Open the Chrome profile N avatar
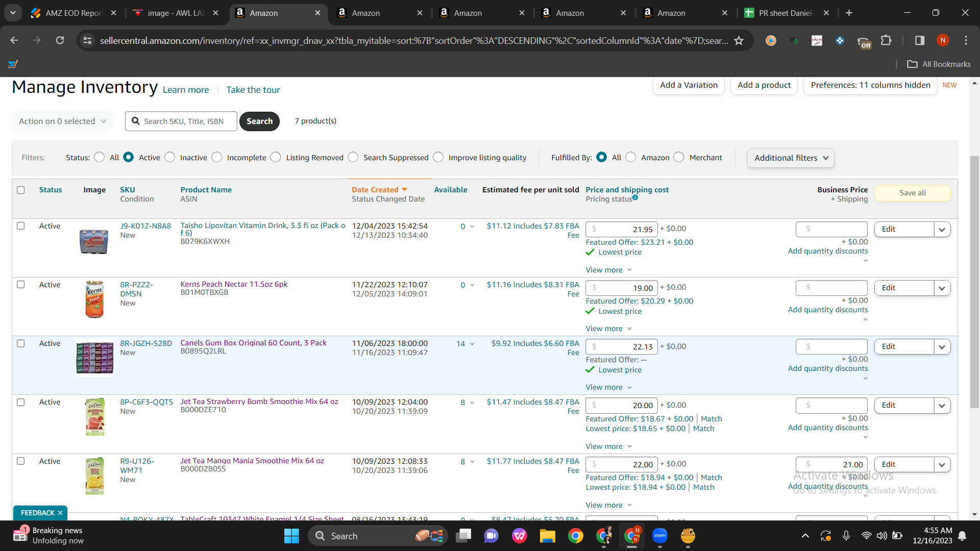Screen dimensions: 980x551 point(943,40)
